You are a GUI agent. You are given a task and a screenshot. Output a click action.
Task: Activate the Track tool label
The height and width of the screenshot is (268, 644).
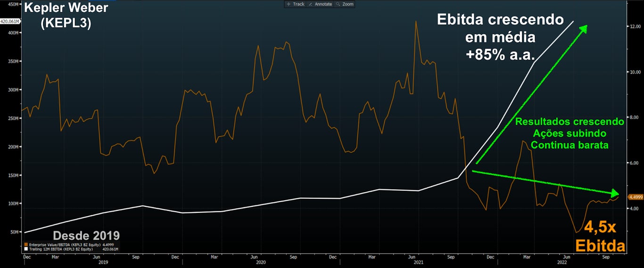298,4
